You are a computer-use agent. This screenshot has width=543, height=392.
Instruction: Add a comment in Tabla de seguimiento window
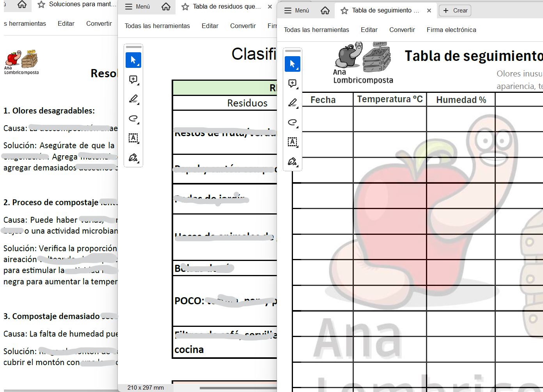pos(293,83)
